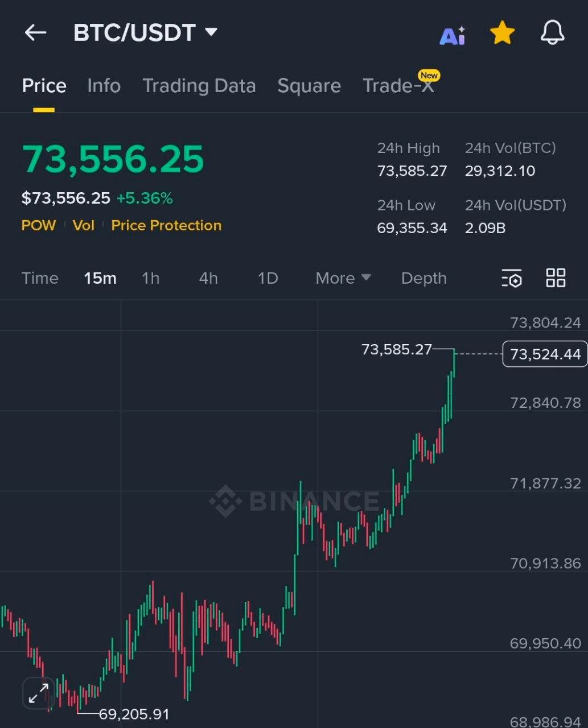Viewport: 588px width, 728px height.
Task: Show the Depth chart view
Action: coord(423,278)
